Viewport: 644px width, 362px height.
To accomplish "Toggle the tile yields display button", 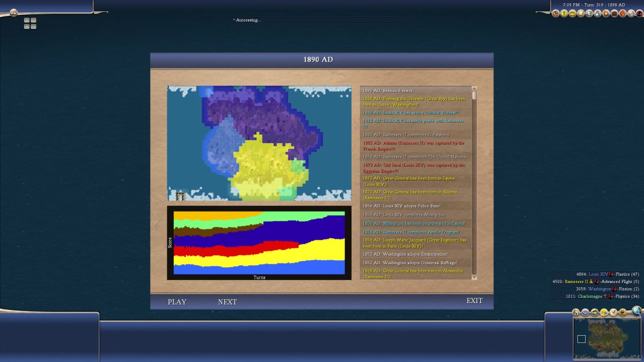I will point(604,313).
